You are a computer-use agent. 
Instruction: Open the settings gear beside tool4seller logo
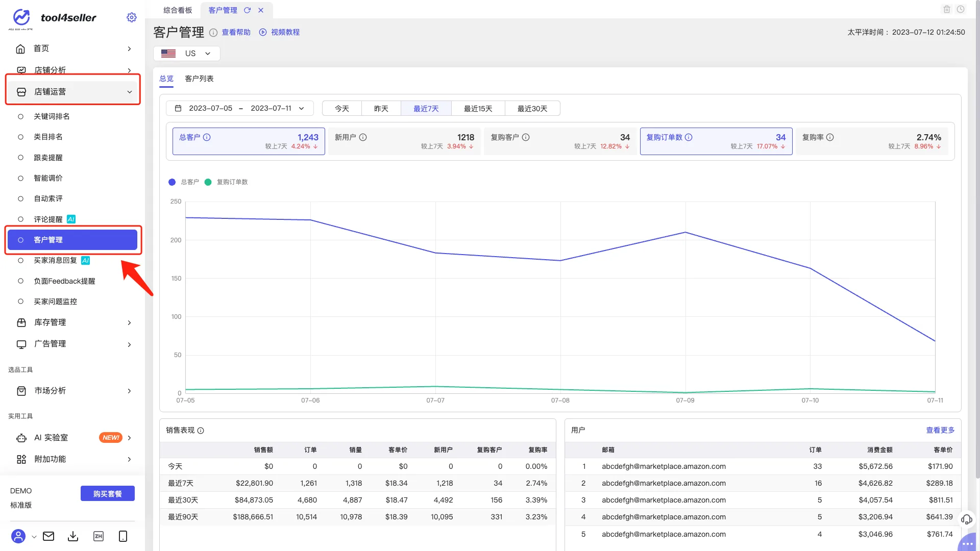point(131,17)
